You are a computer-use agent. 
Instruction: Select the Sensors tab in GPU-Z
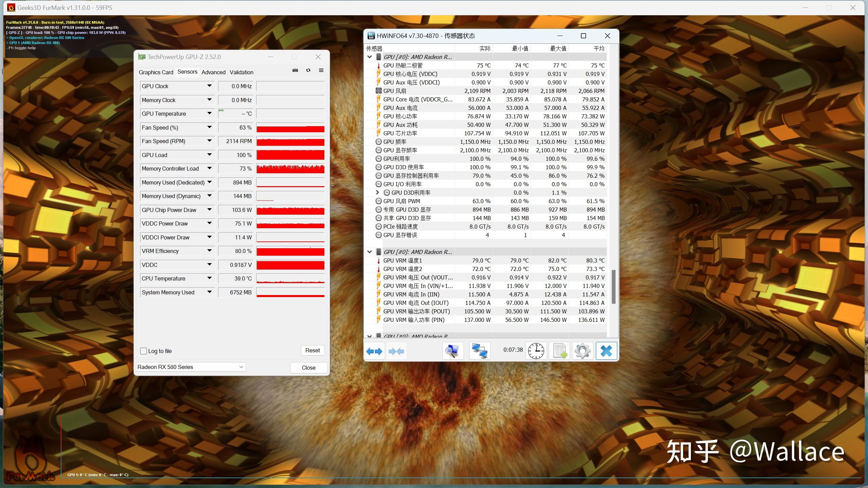185,72
